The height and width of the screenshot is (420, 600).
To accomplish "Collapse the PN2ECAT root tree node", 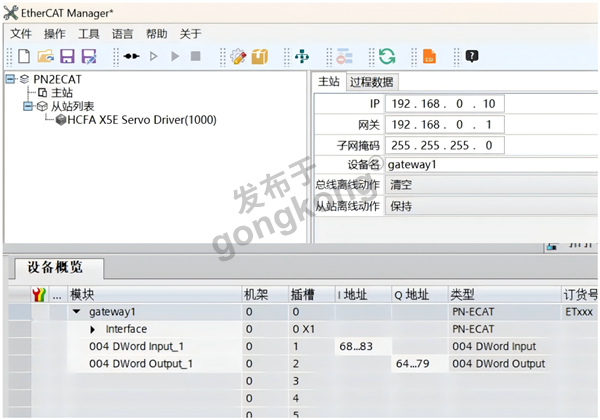I will (10, 79).
